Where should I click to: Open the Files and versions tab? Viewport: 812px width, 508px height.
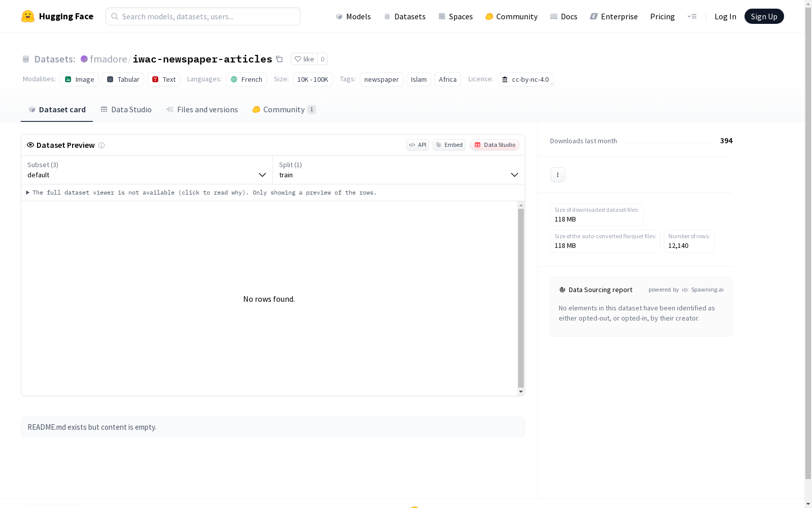202,110
